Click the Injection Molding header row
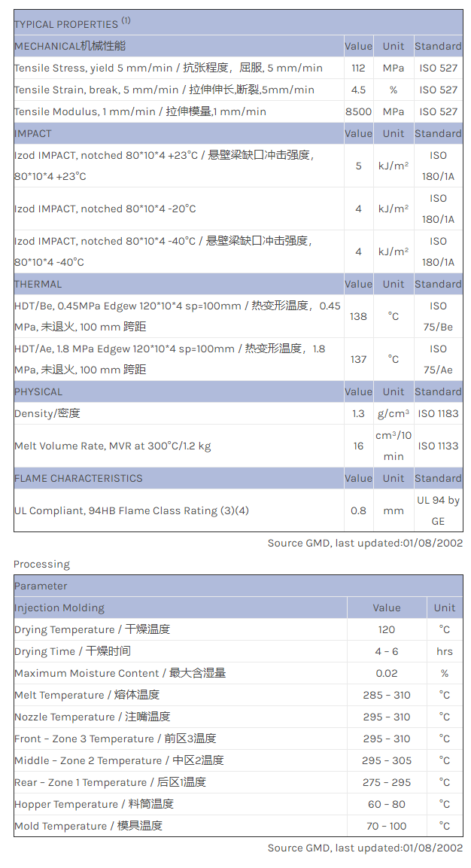This screenshot has height=868, width=471. coord(59,608)
